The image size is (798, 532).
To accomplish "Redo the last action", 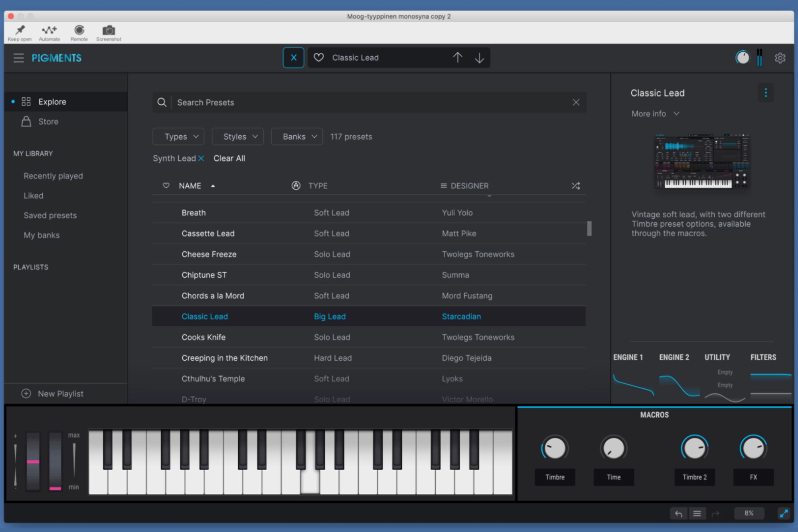I will click(715, 513).
